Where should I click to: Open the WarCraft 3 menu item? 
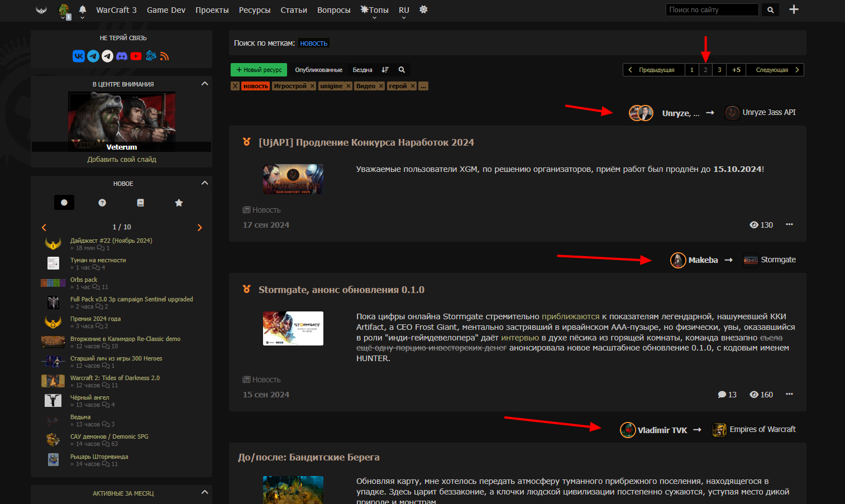point(116,10)
